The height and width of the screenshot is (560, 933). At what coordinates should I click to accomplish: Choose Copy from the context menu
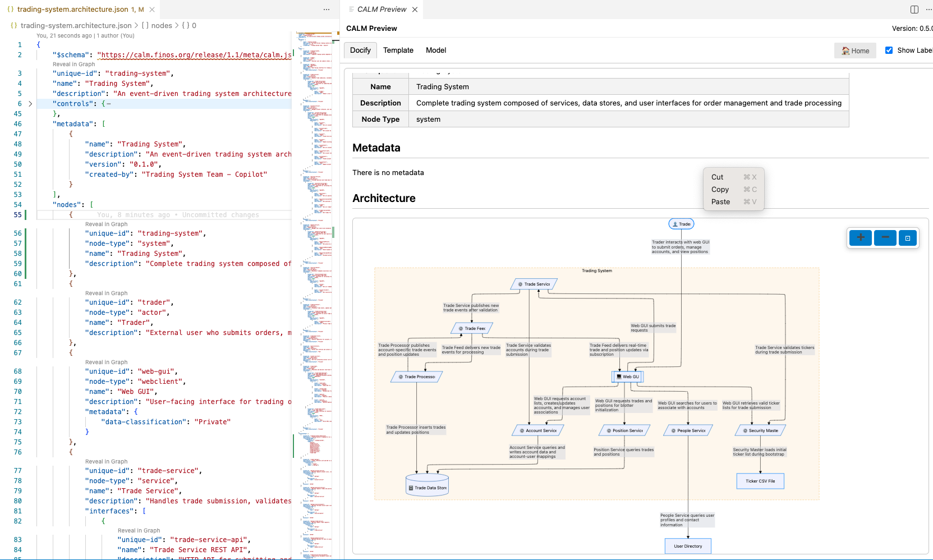coord(720,190)
